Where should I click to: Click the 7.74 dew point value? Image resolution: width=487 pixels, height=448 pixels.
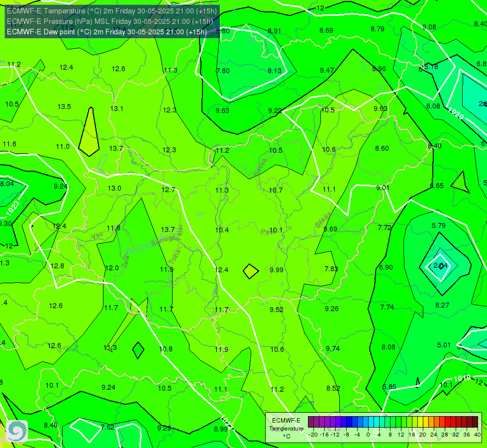coord(387,307)
